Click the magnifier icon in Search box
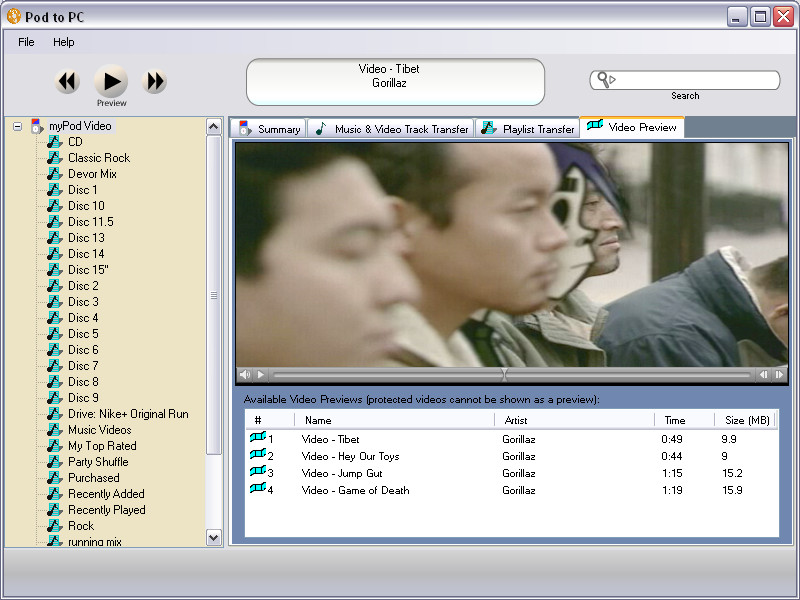Image resolution: width=800 pixels, height=600 pixels. [606, 80]
